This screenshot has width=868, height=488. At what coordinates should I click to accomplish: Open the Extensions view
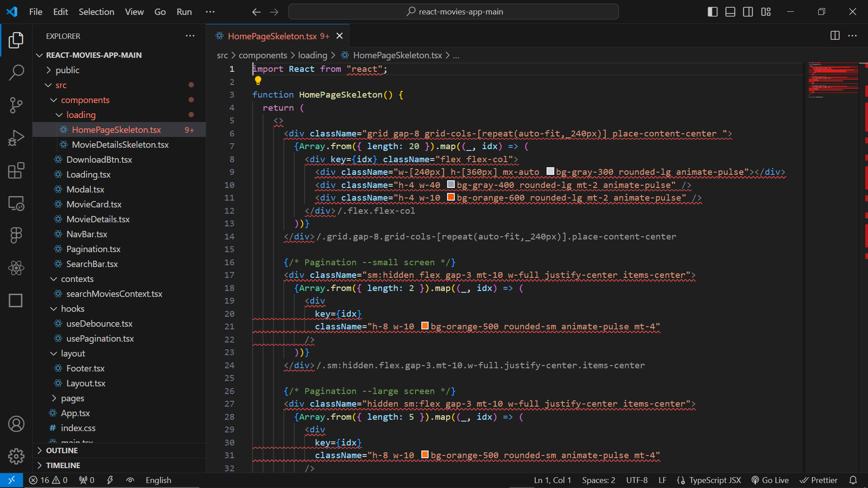(16, 171)
